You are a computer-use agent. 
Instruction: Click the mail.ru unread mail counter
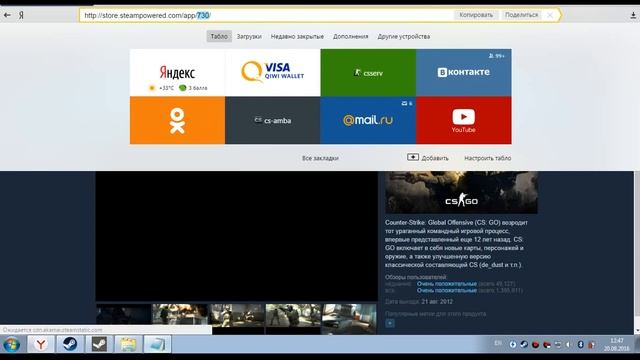407,104
